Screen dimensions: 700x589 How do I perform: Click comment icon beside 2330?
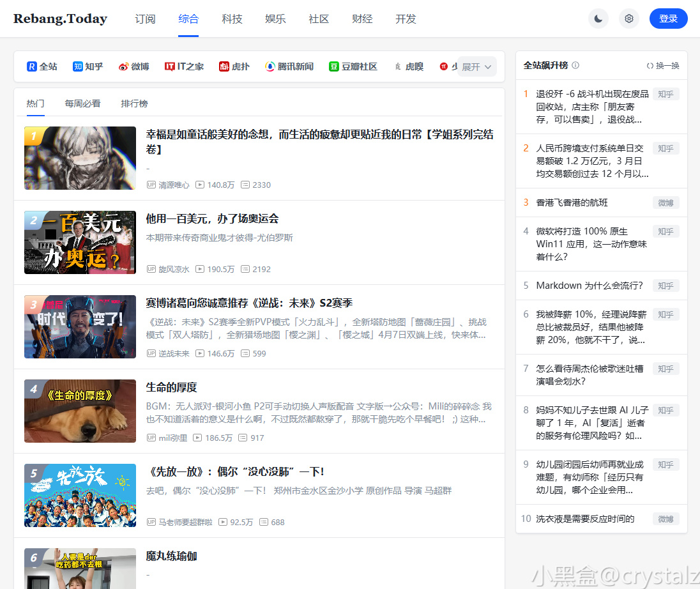245,185
